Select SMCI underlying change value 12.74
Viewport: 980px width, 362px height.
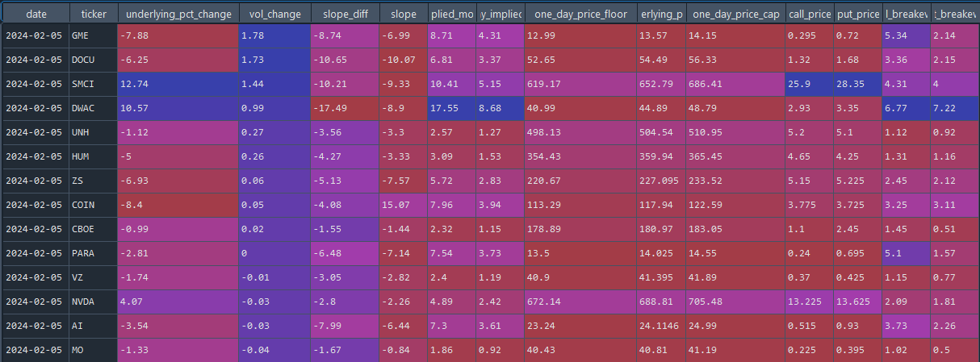point(179,85)
